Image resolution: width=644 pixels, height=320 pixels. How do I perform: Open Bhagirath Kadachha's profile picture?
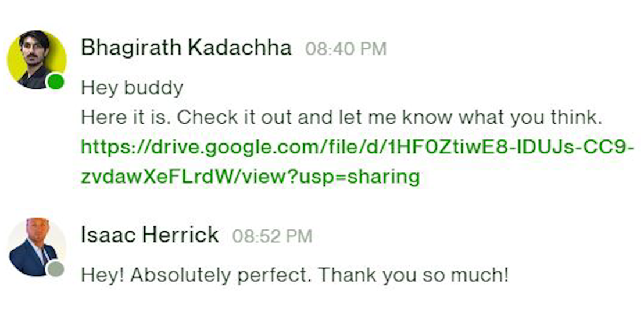point(36,59)
